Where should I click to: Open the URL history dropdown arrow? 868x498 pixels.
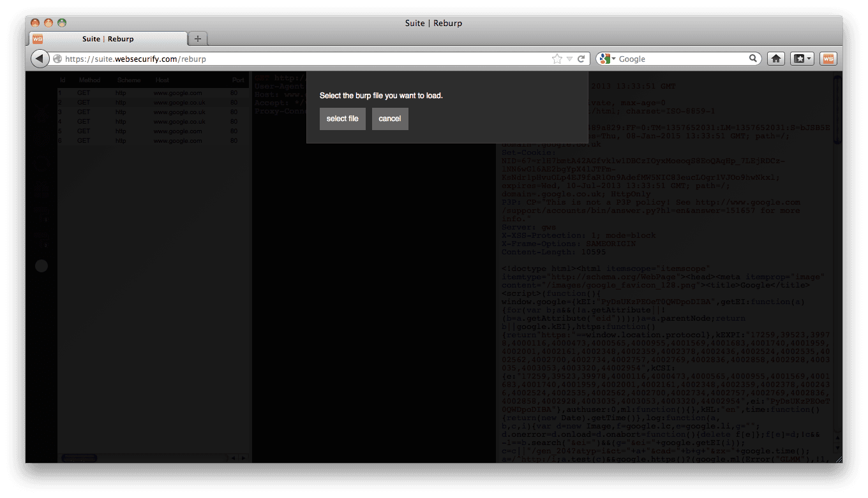coord(570,59)
